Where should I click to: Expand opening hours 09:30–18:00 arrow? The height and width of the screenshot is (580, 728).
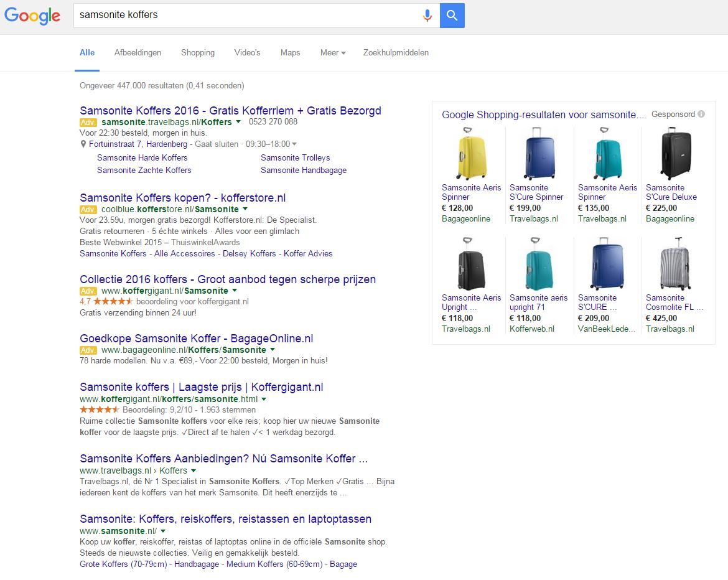coord(294,144)
